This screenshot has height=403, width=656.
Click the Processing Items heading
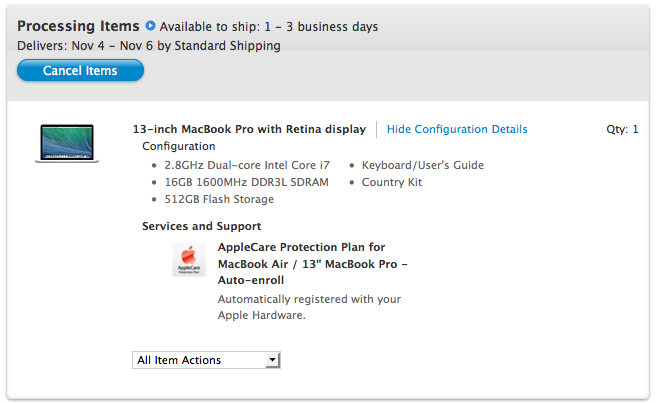tap(78, 26)
